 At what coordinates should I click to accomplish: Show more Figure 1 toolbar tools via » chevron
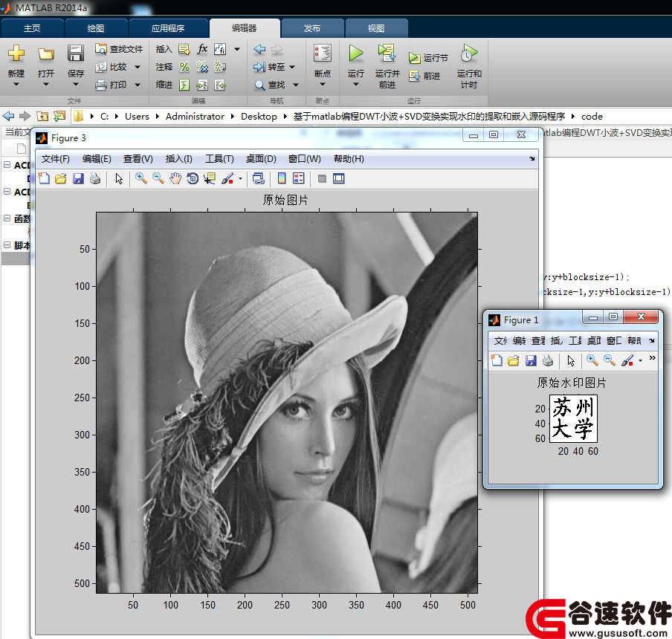point(652,358)
